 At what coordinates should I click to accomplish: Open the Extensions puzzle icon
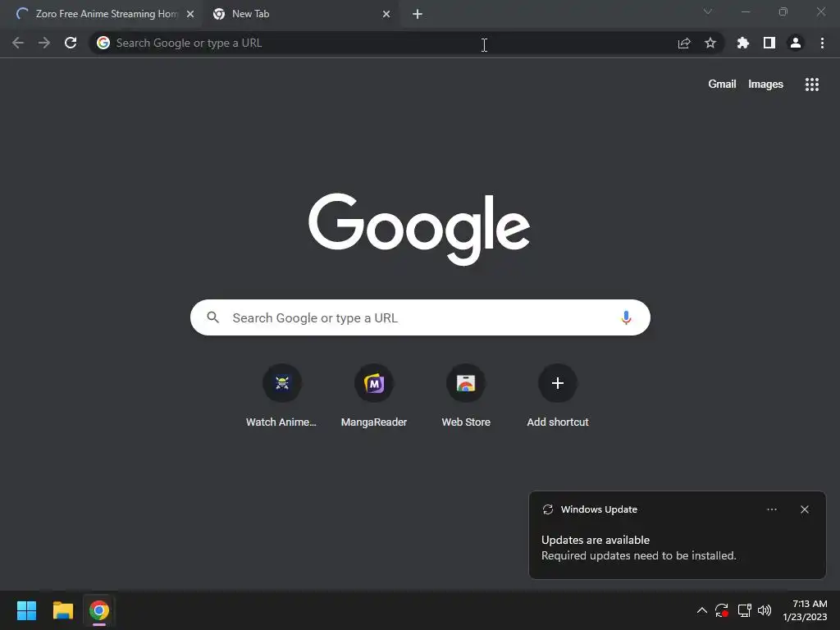[743, 43]
